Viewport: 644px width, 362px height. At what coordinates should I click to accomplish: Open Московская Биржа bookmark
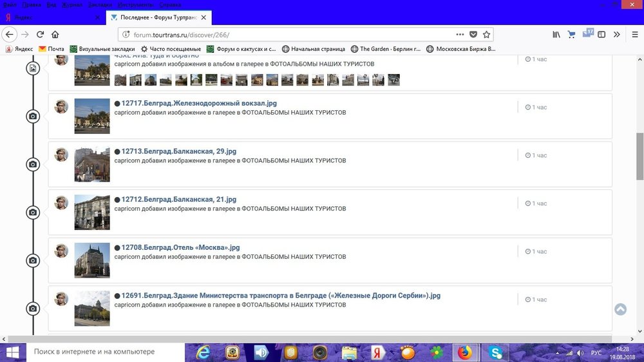point(461,49)
